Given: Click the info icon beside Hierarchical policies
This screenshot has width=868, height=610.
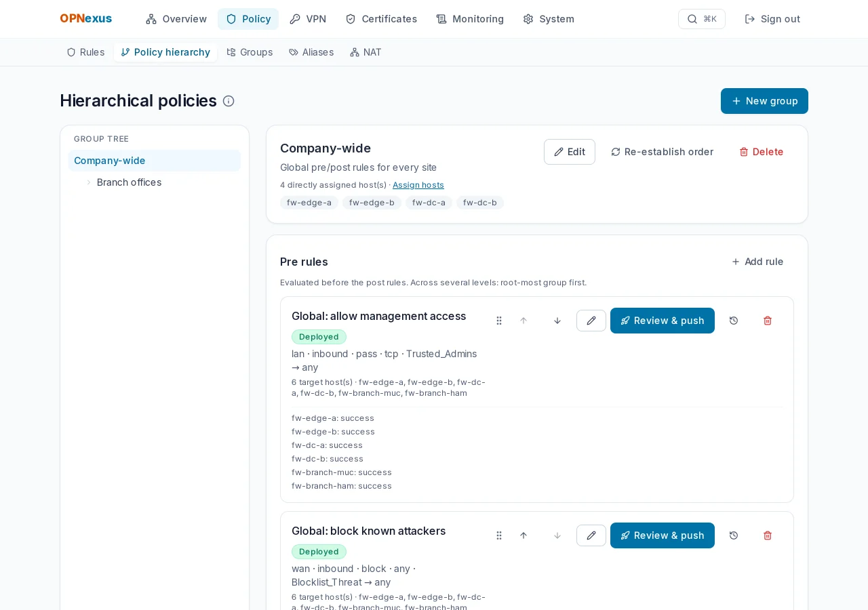Looking at the screenshot, I should click(x=229, y=101).
